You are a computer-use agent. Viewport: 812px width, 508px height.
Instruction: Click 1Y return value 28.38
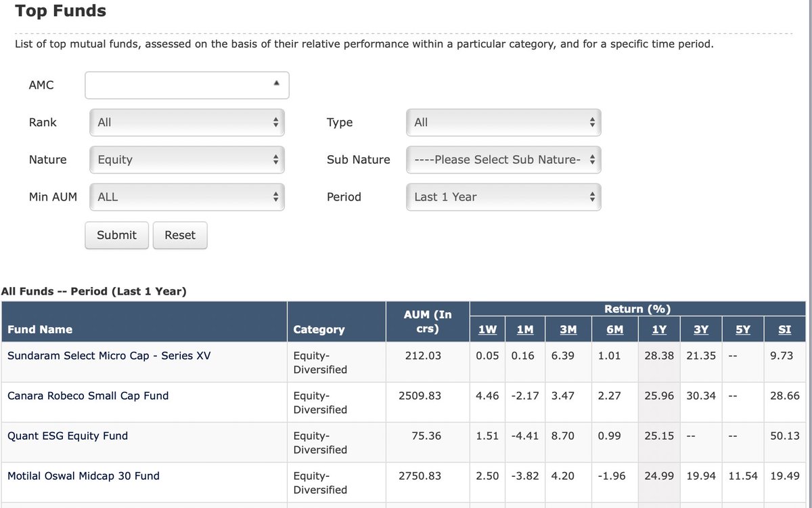(659, 356)
